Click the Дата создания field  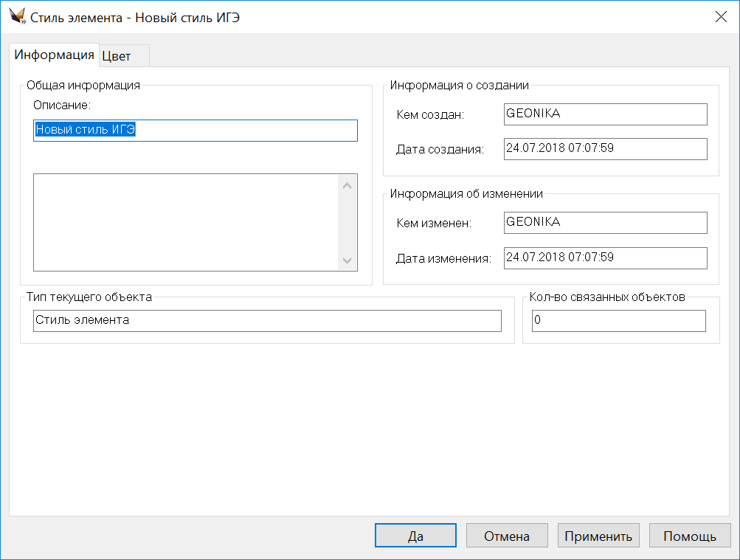tap(605, 148)
